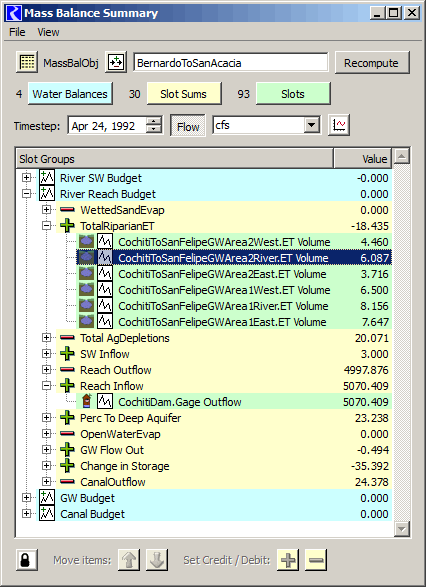The width and height of the screenshot is (426, 587).
Task: Open the File menu
Action: click(x=17, y=32)
